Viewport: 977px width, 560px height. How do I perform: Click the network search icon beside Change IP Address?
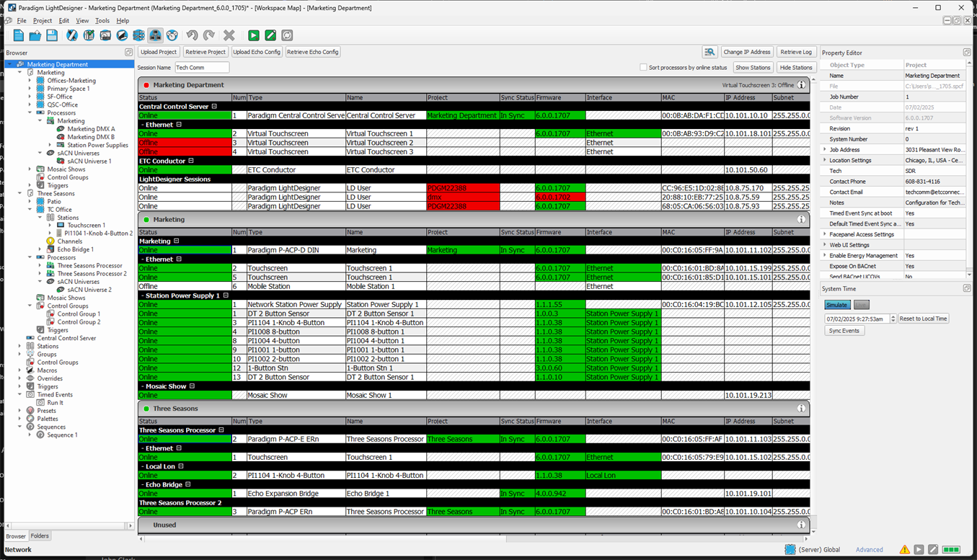pyautogui.click(x=709, y=52)
